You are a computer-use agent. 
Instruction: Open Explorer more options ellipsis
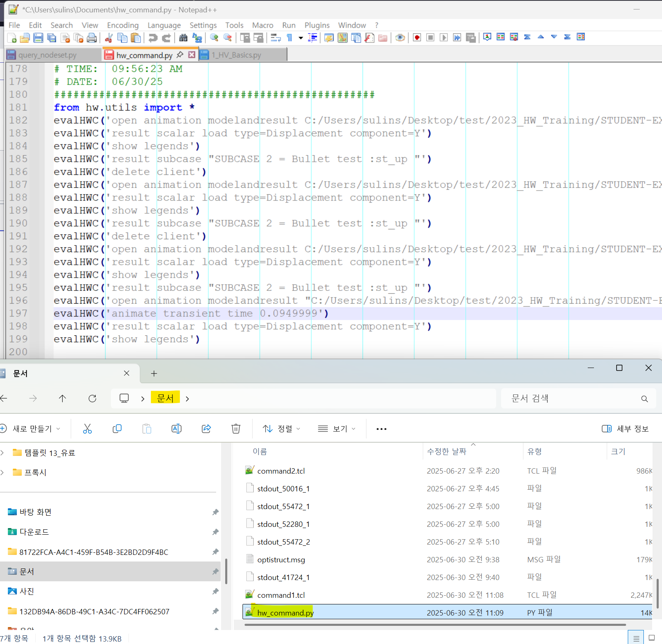point(382,429)
